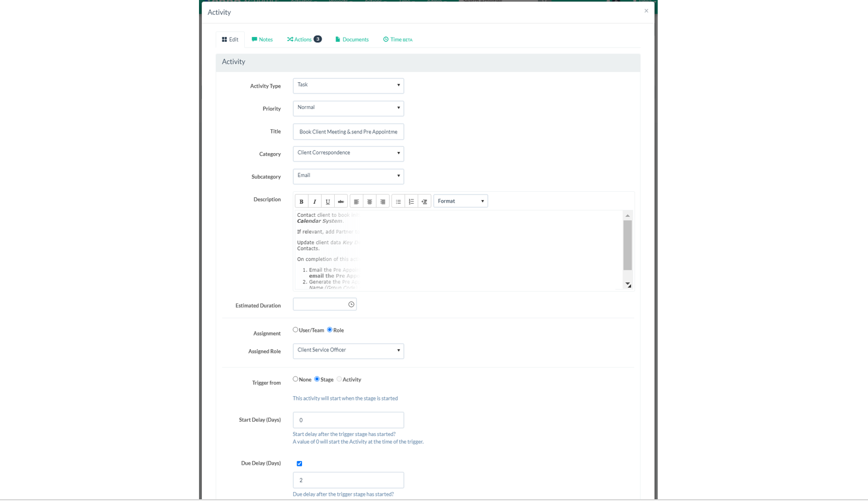868x501 pixels.
Task: Toggle bold formatting in description editor
Action: pyautogui.click(x=301, y=202)
